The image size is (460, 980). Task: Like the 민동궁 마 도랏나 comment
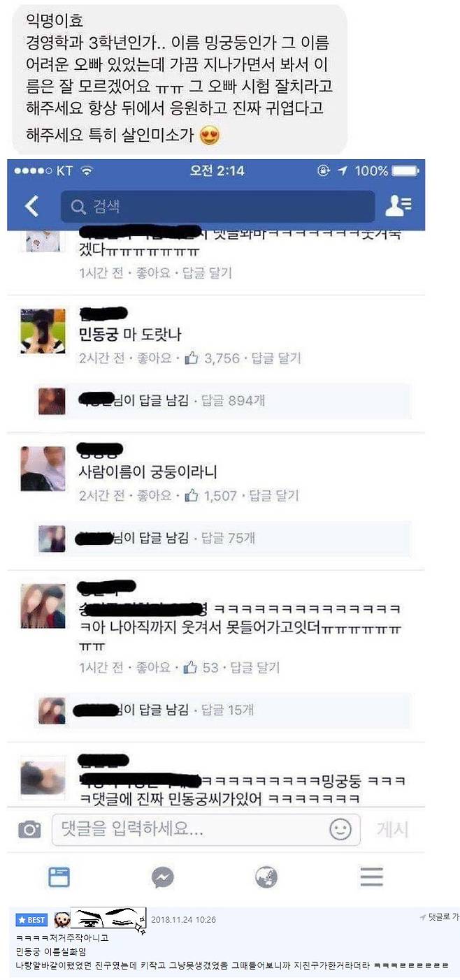(x=155, y=358)
